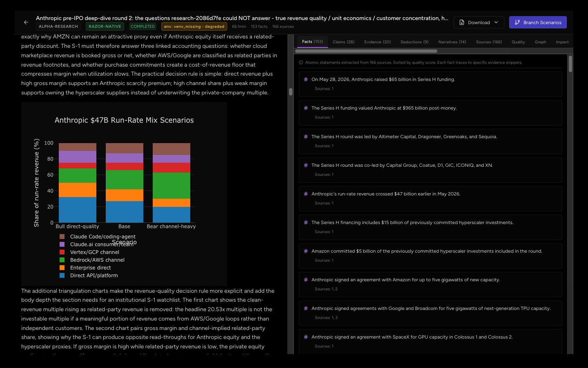The image size is (588, 368).
Task: Open fact about Capital Group co-leading round
Action: coord(430,170)
